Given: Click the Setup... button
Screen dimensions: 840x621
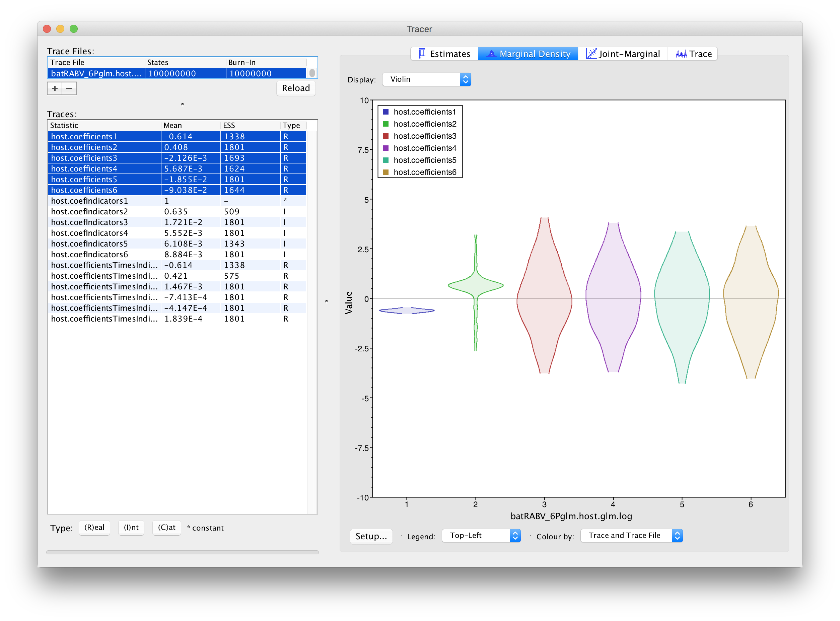Looking at the screenshot, I should pyautogui.click(x=371, y=536).
